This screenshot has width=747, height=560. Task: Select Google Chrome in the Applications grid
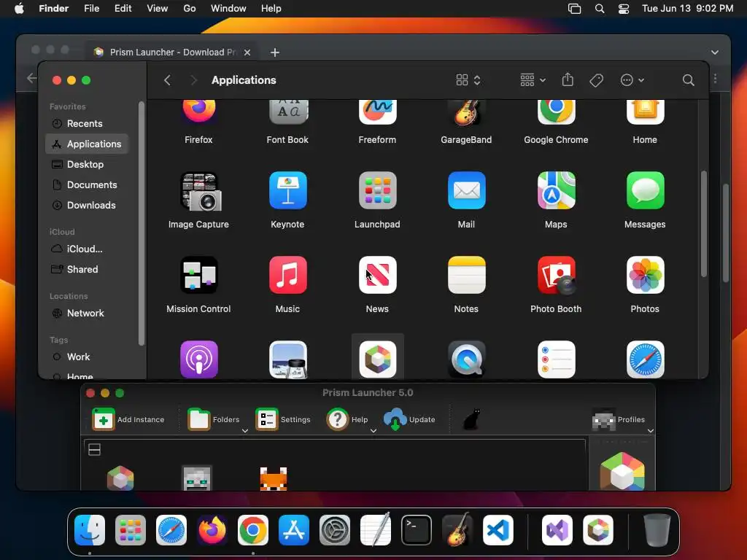(x=556, y=112)
